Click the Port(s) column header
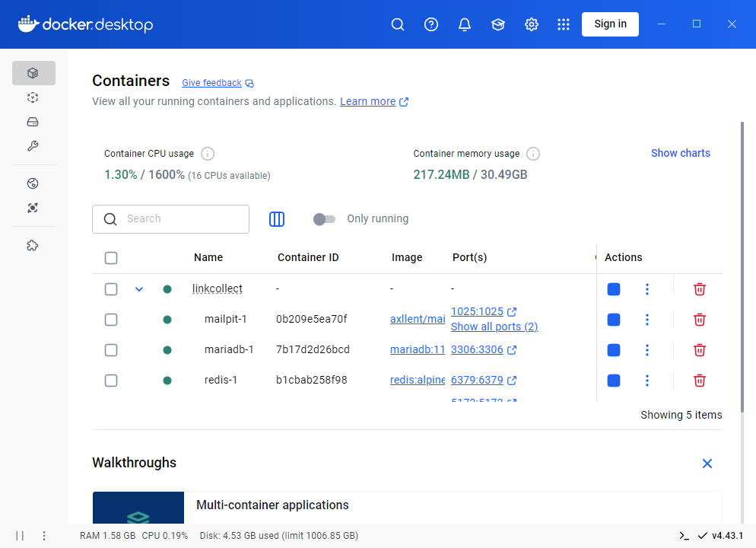The width and height of the screenshot is (756, 548). click(x=469, y=257)
